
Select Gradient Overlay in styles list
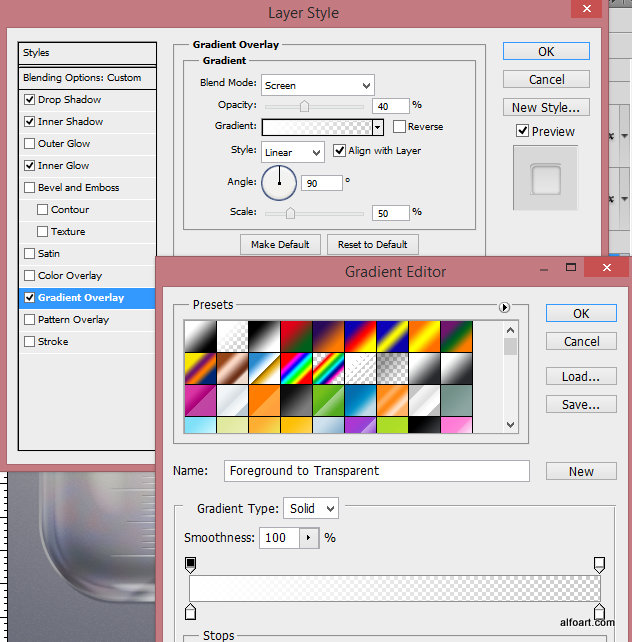point(81,298)
